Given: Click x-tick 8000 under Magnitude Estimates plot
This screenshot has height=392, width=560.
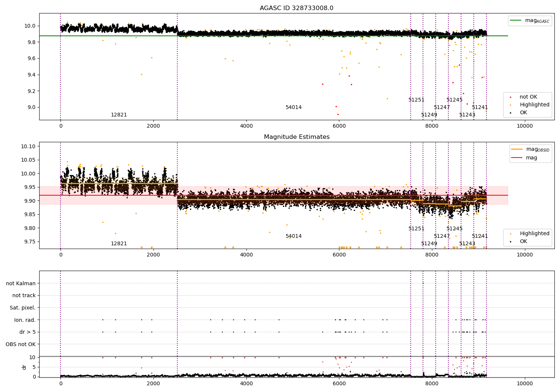Looking at the screenshot, I should 432,255.
